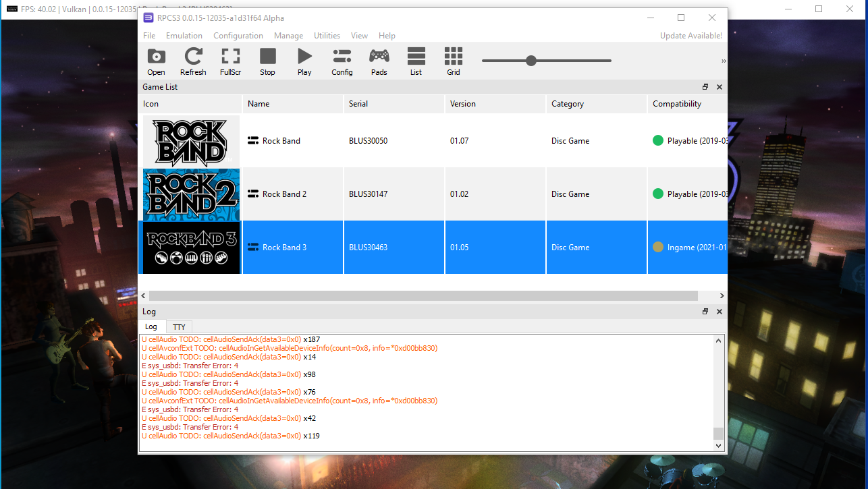868x489 pixels.
Task: Sort by the Version column header
Action: pyautogui.click(x=495, y=104)
